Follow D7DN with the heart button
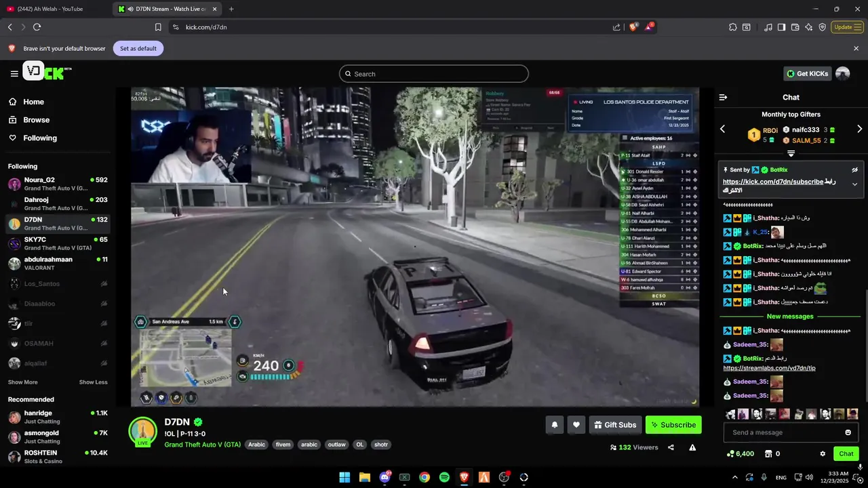Screen dimensions: 868x488 (x=576, y=425)
